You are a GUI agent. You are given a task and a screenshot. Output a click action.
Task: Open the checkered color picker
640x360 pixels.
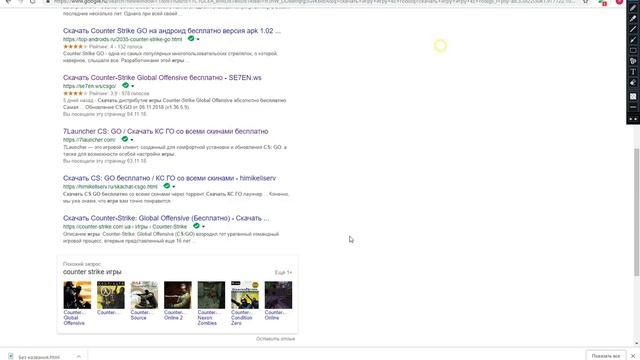[x=633, y=96]
